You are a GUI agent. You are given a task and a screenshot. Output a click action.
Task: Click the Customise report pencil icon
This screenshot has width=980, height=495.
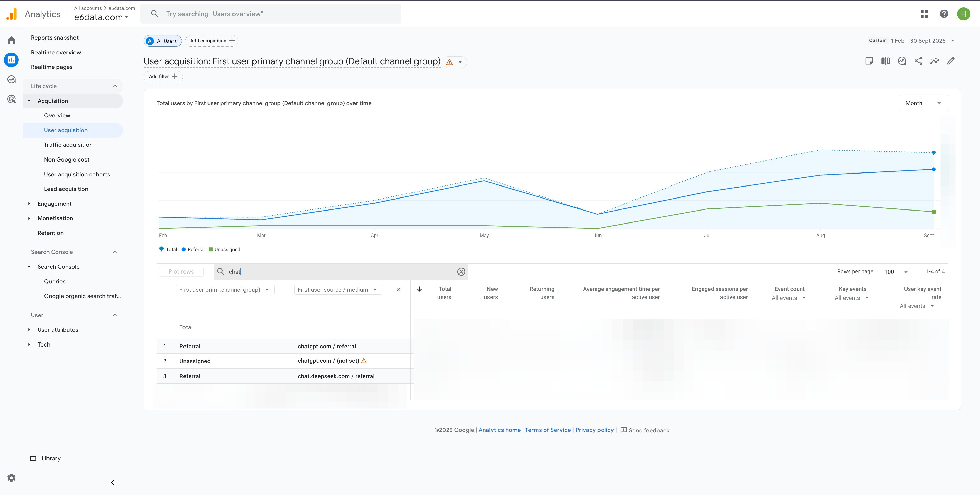(951, 61)
